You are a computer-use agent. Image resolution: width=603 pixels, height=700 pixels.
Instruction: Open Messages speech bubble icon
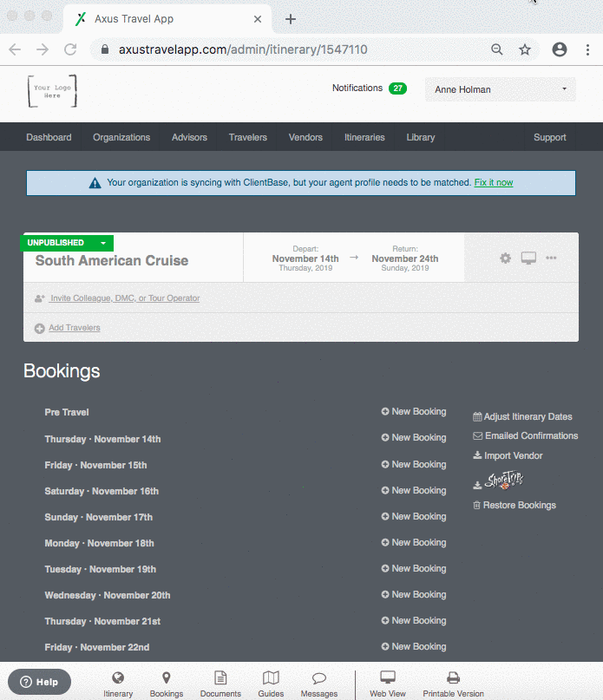(x=319, y=678)
